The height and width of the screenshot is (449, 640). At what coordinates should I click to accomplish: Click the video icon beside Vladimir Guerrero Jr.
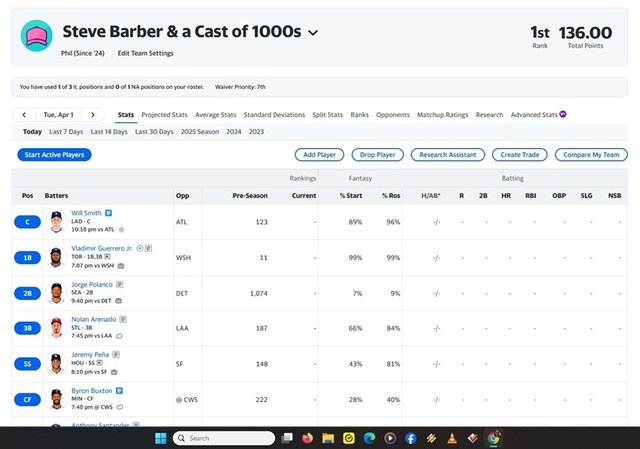tap(140, 248)
